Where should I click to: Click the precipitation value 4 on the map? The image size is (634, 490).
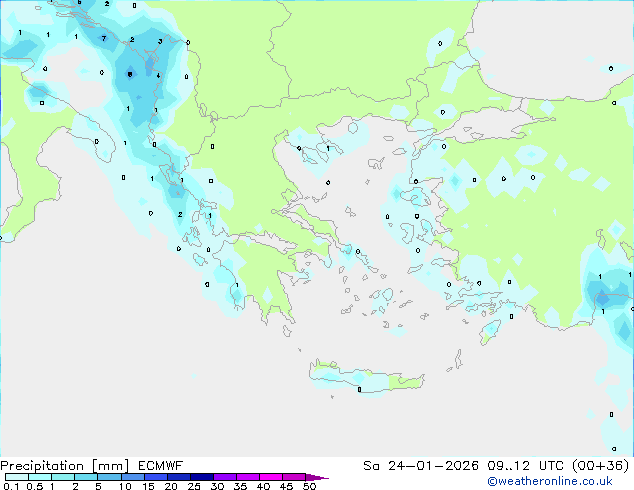tap(158, 76)
